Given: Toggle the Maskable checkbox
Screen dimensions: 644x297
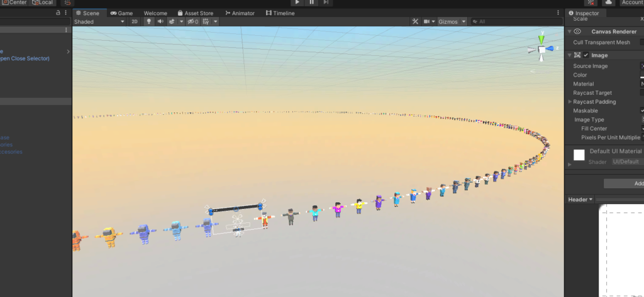Looking at the screenshot, I should coord(642,111).
